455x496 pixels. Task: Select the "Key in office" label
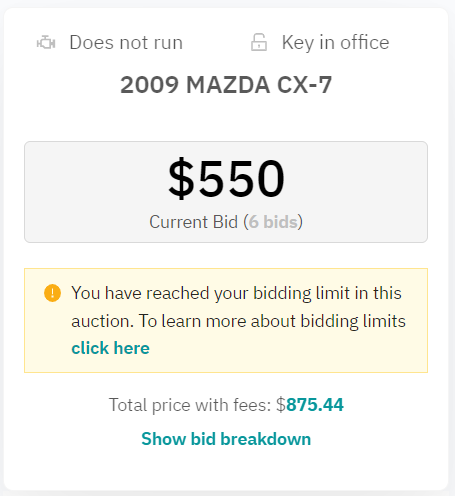coord(335,43)
